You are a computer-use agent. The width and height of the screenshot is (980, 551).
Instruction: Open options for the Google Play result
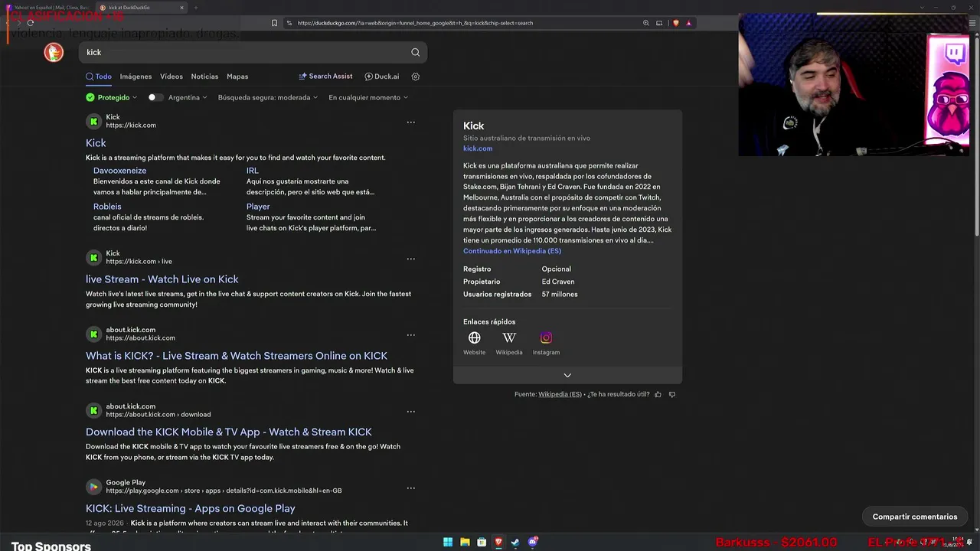(411, 487)
